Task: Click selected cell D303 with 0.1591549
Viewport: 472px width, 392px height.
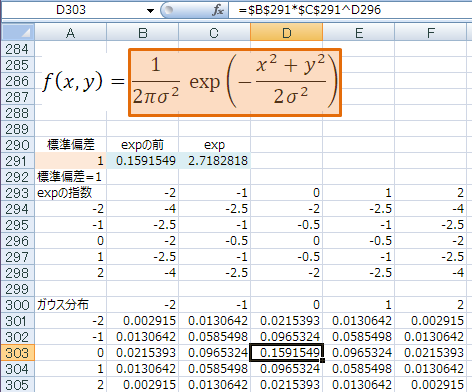Action: point(287,353)
